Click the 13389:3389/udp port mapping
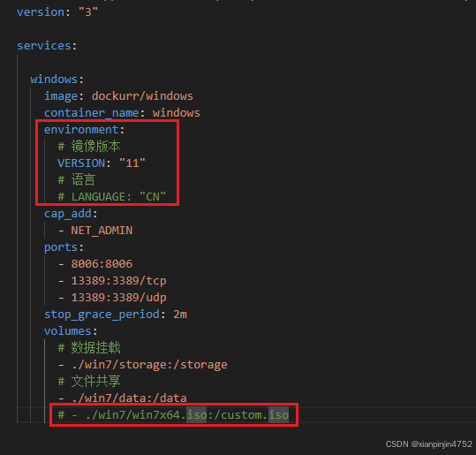This screenshot has height=455, width=476. tap(118, 298)
